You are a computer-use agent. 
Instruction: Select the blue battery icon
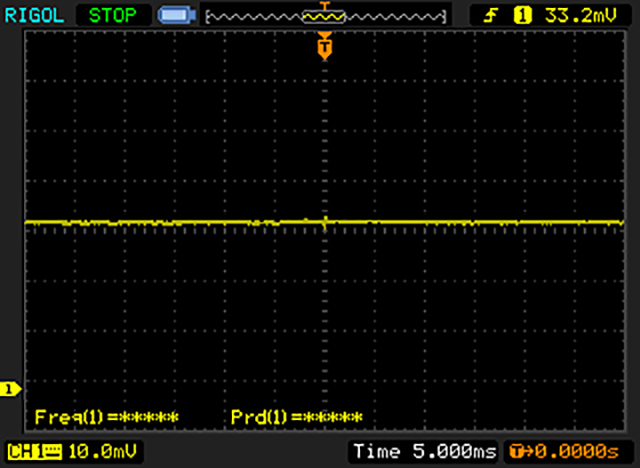177,16
